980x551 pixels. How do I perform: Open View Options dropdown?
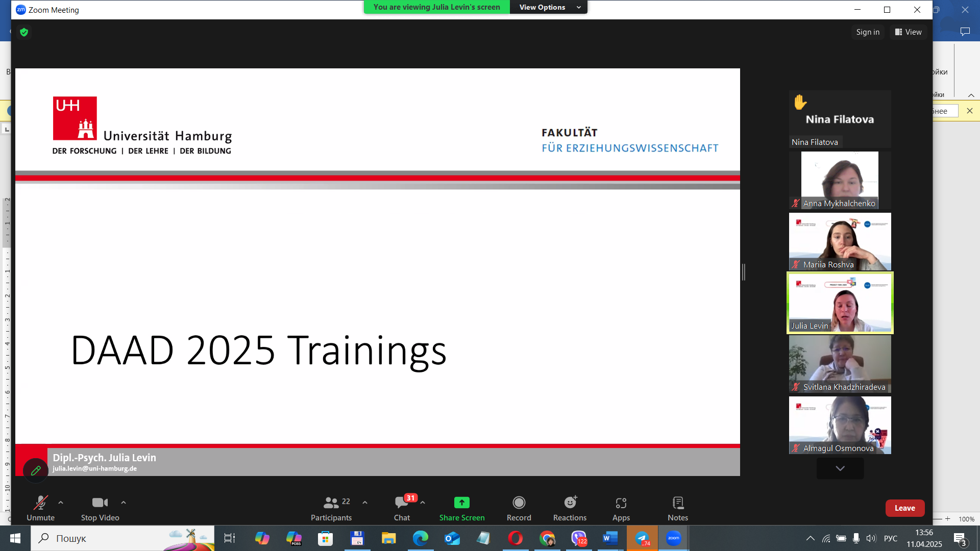coord(549,7)
